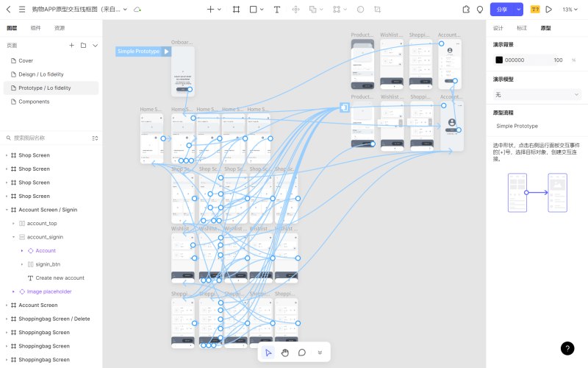Switch to the Assets tab in the left panel
The height and width of the screenshot is (368, 588).
point(60,28)
